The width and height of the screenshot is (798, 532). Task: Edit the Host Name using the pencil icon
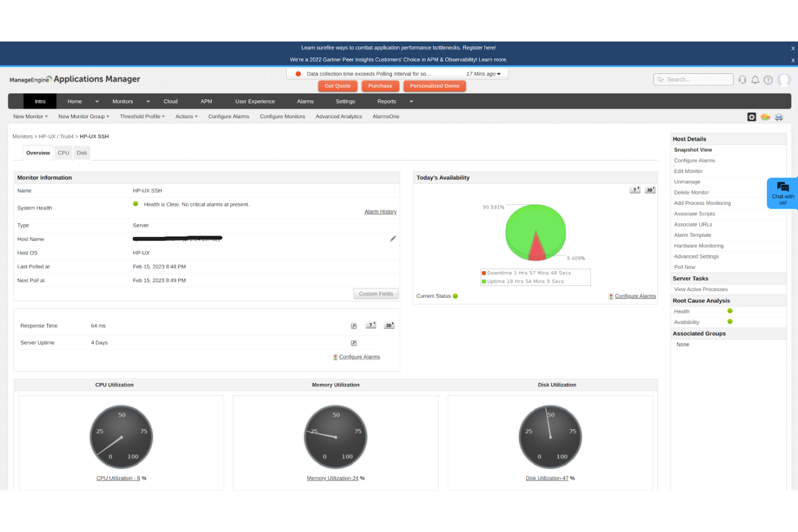(x=393, y=239)
